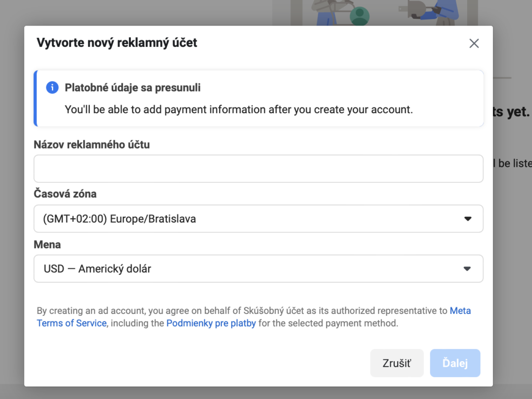The image size is (532, 399).
Task: Click the Platobné údaje sa presunuli banner heading
Action: point(132,87)
